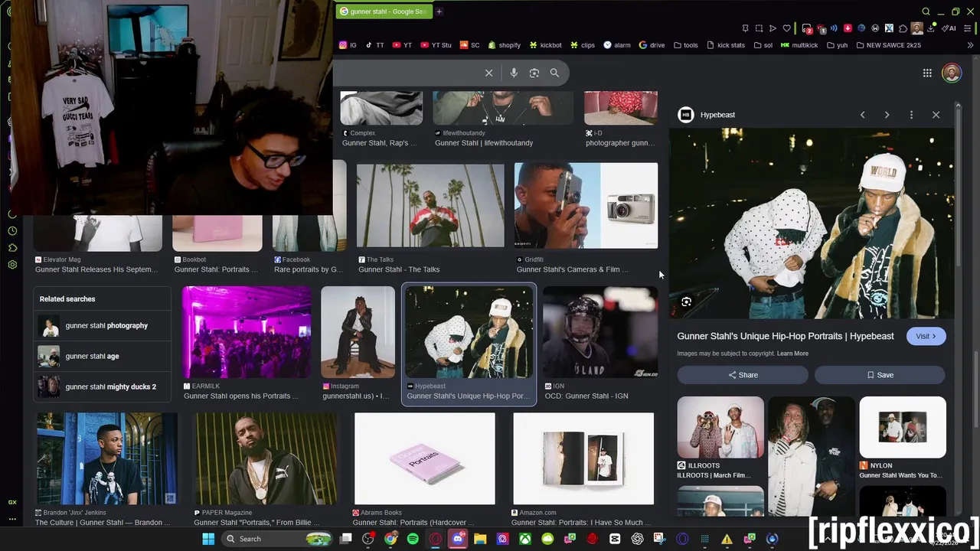Take snapshot with browser capture icon
Screen dimensions: 980x551
pos(759,28)
